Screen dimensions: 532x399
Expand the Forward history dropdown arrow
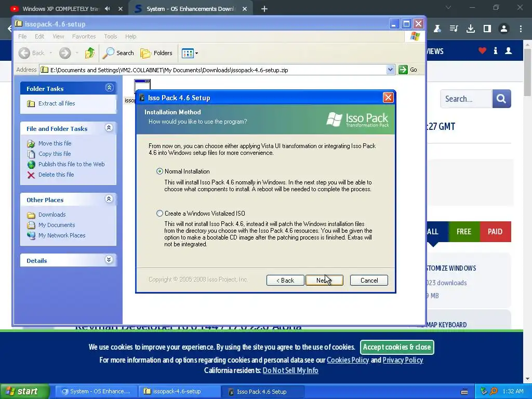click(x=77, y=53)
